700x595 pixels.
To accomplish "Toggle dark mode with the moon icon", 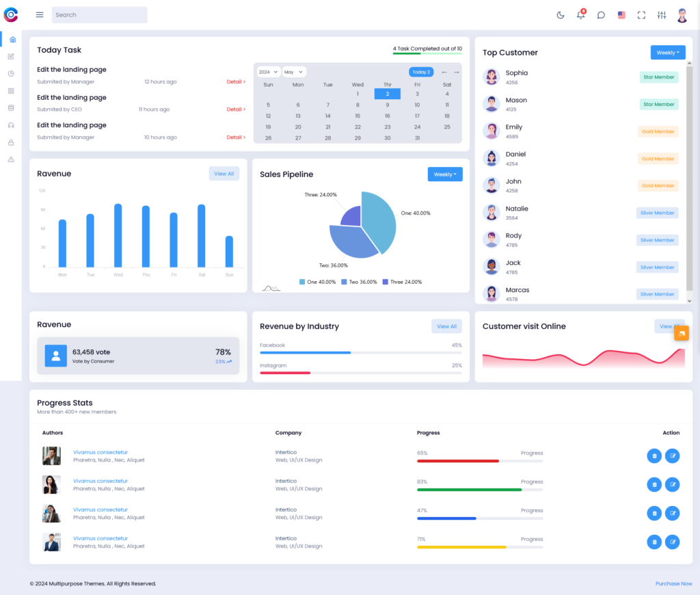I will [561, 14].
